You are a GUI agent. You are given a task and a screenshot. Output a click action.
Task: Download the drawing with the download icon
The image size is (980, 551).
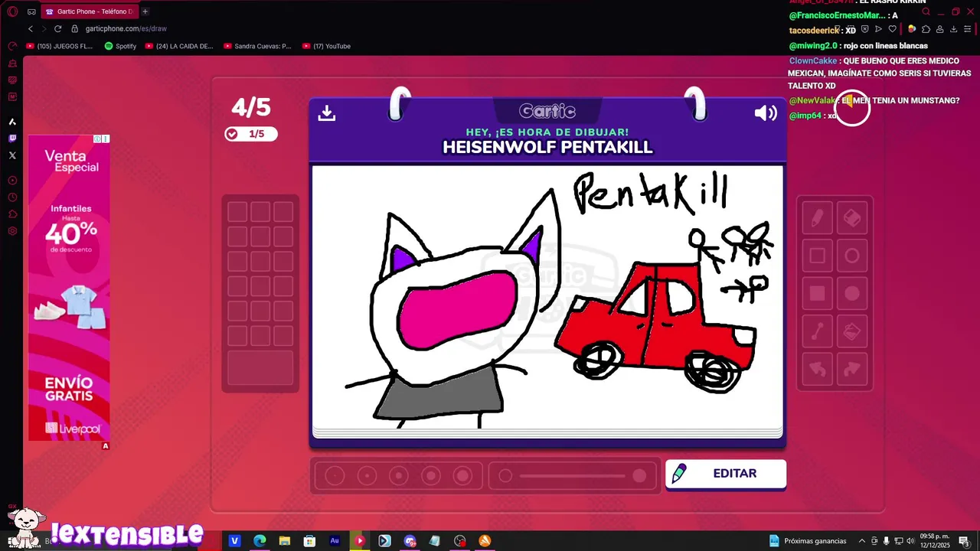click(x=327, y=113)
